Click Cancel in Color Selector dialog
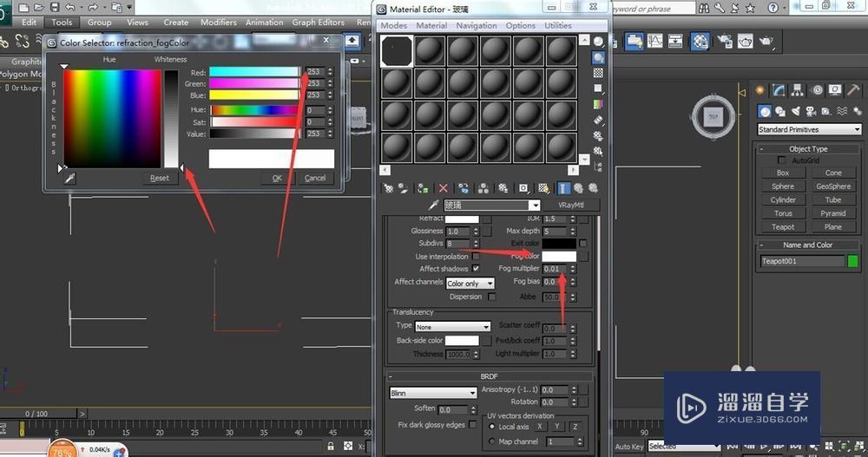 [315, 178]
